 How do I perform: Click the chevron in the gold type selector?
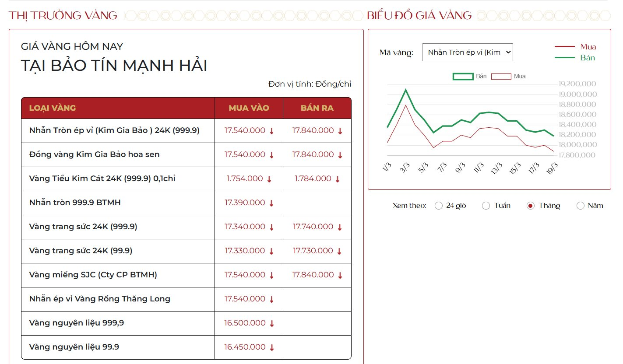coord(508,52)
